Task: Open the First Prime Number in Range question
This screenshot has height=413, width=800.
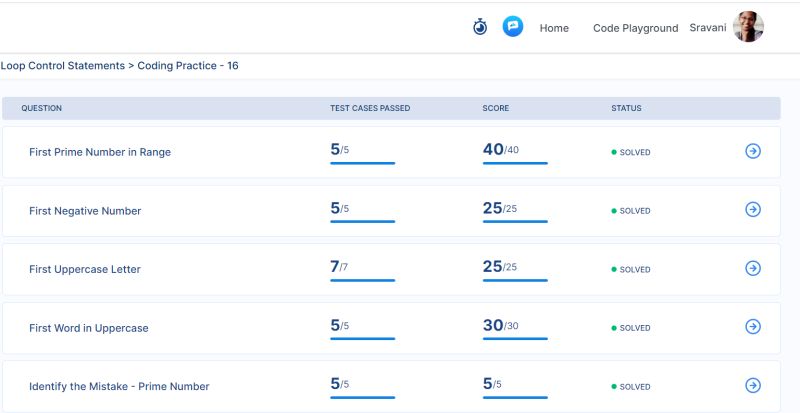Action: pyautogui.click(x=100, y=152)
